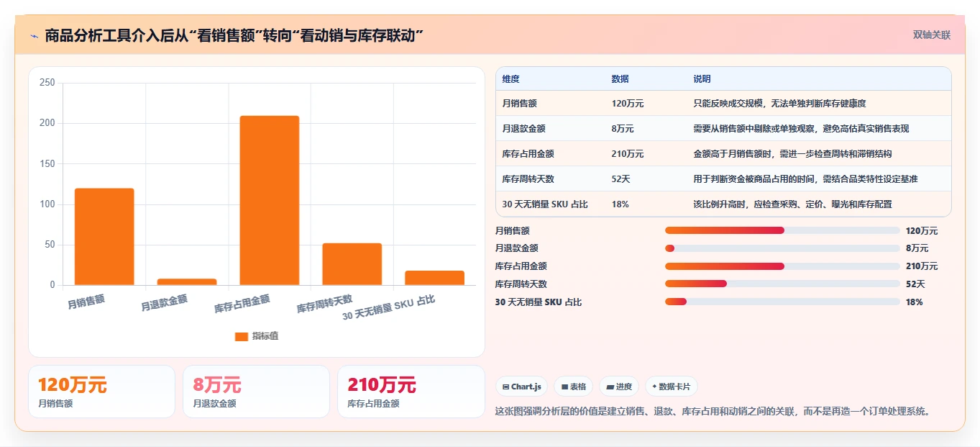Click the 210万元 value in table
The image size is (980, 447).
(x=627, y=154)
